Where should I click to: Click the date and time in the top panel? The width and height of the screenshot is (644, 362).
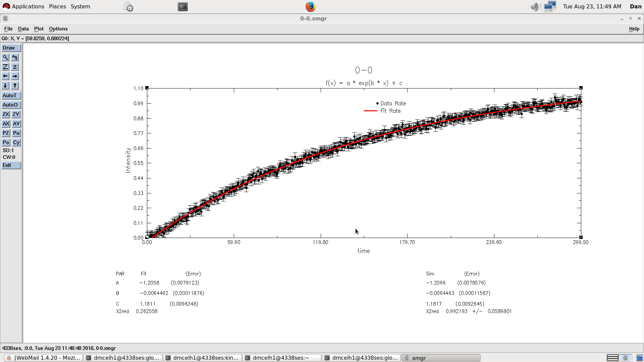[592, 6]
